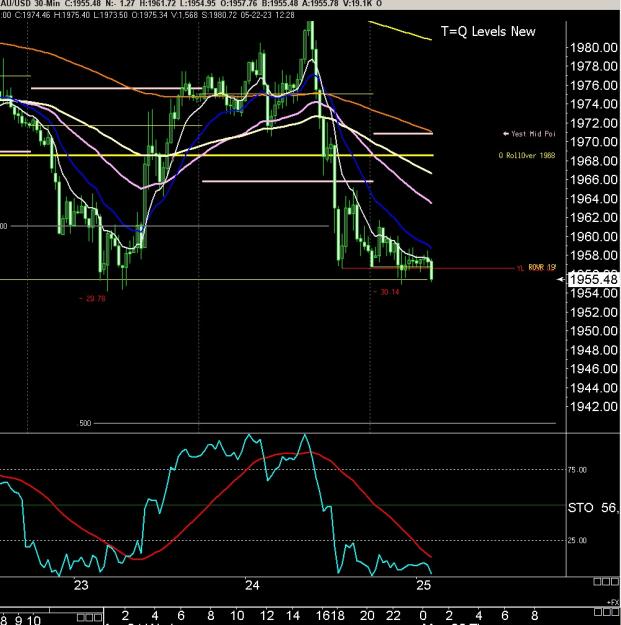Viewport: 621px width, 625px height.
Task: Click the arrow pointer beside 1955.48
Action: 561,279
